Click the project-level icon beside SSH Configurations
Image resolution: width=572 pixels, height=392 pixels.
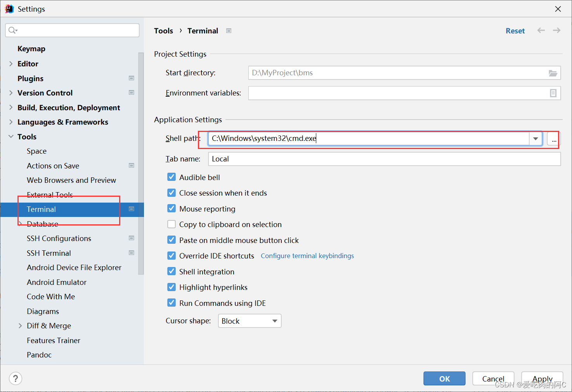click(132, 238)
